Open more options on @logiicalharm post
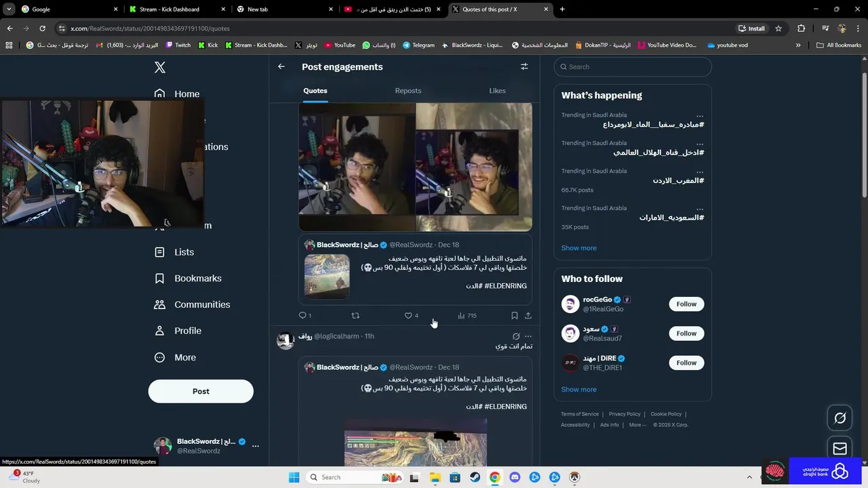Image resolution: width=868 pixels, height=488 pixels. point(528,336)
